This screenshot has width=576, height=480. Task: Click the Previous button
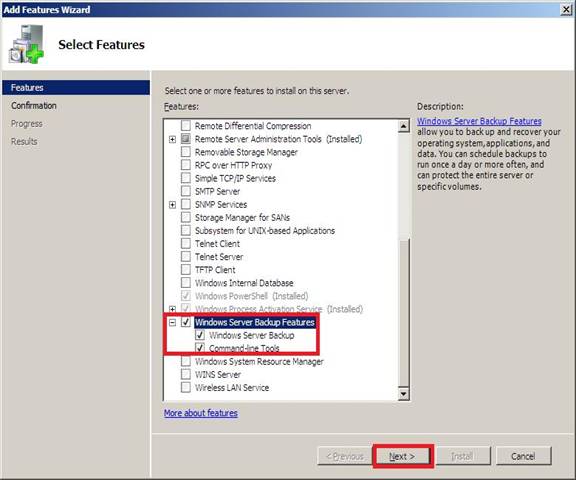click(345, 456)
